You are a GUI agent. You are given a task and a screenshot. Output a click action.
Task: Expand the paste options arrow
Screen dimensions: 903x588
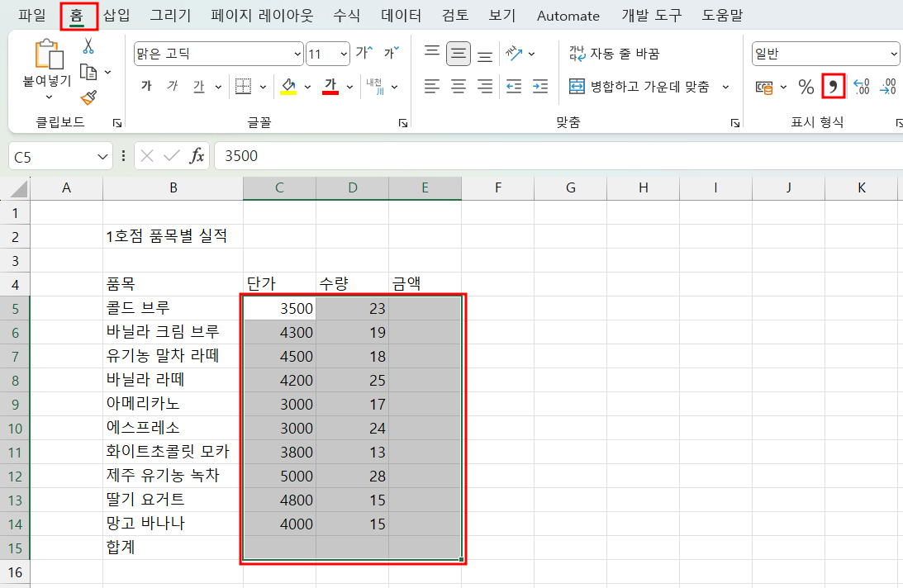49,97
